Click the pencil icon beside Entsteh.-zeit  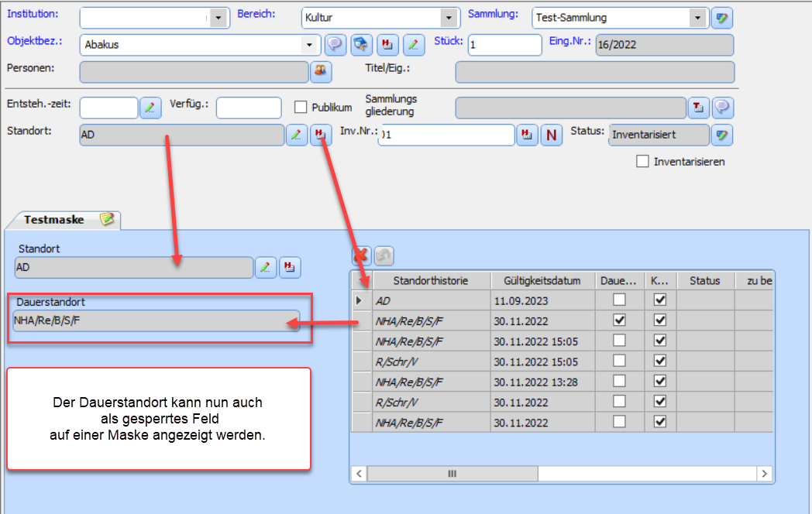click(150, 108)
